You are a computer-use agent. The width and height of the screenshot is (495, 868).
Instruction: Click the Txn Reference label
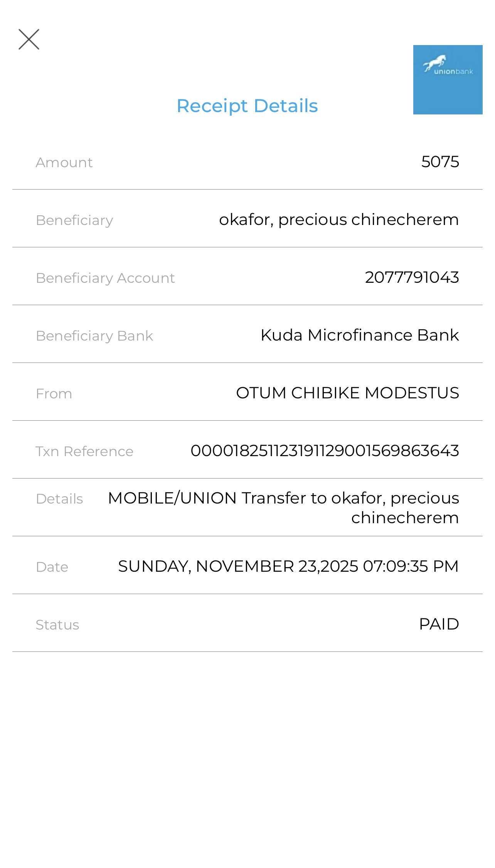[84, 452]
